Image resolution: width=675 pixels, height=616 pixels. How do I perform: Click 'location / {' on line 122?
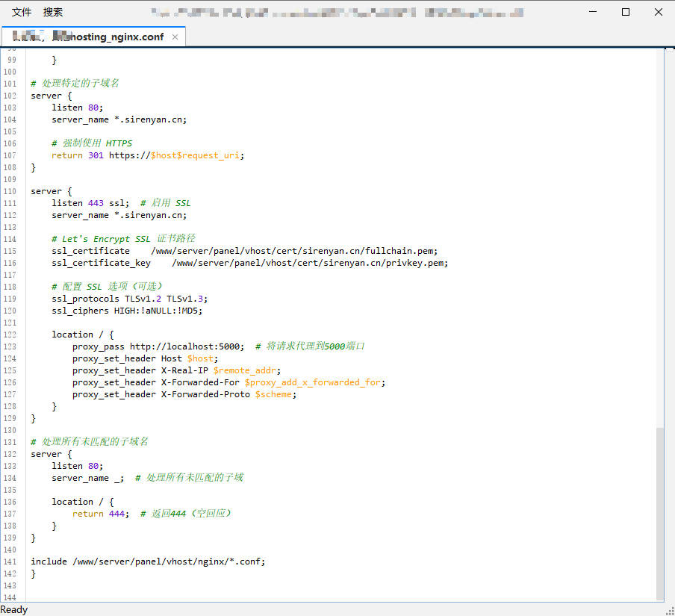pos(83,335)
